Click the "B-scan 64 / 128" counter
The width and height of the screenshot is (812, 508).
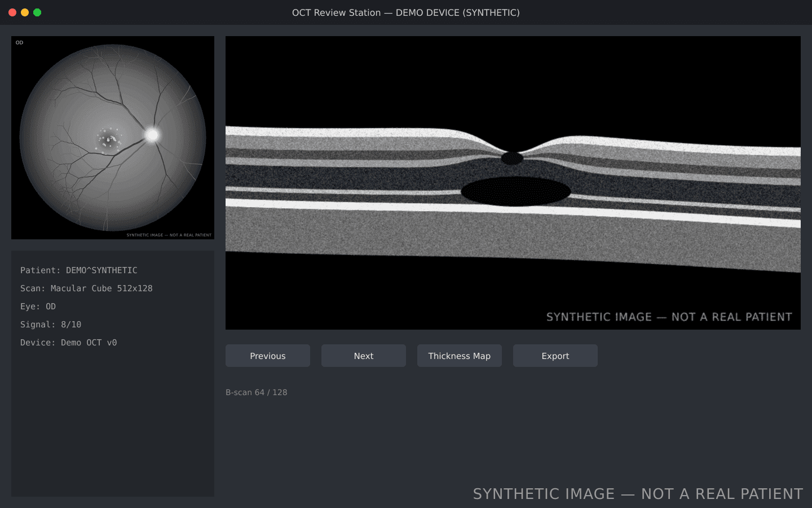[x=257, y=392]
